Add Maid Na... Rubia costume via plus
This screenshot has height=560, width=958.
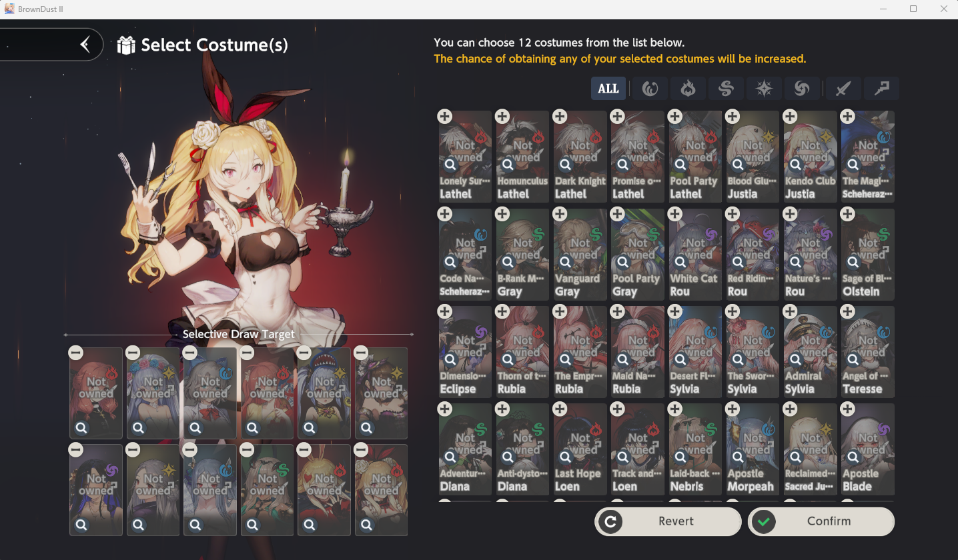click(617, 311)
